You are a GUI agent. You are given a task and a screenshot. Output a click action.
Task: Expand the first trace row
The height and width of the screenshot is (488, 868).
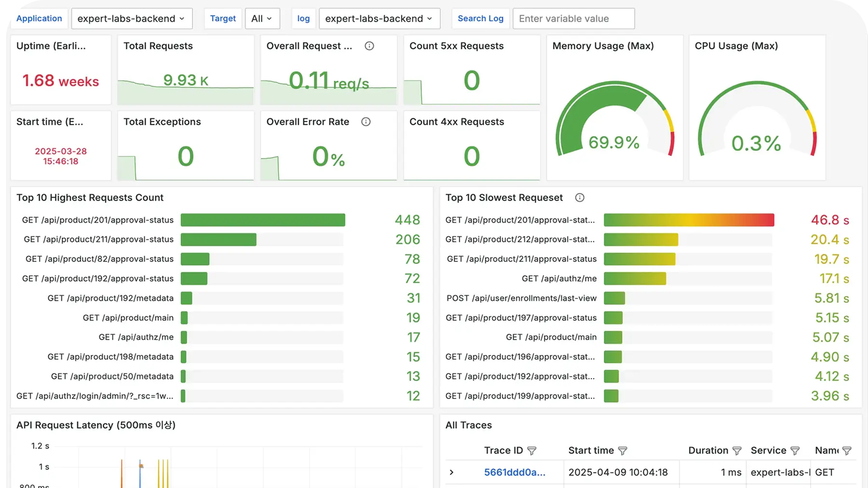pyautogui.click(x=451, y=473)
